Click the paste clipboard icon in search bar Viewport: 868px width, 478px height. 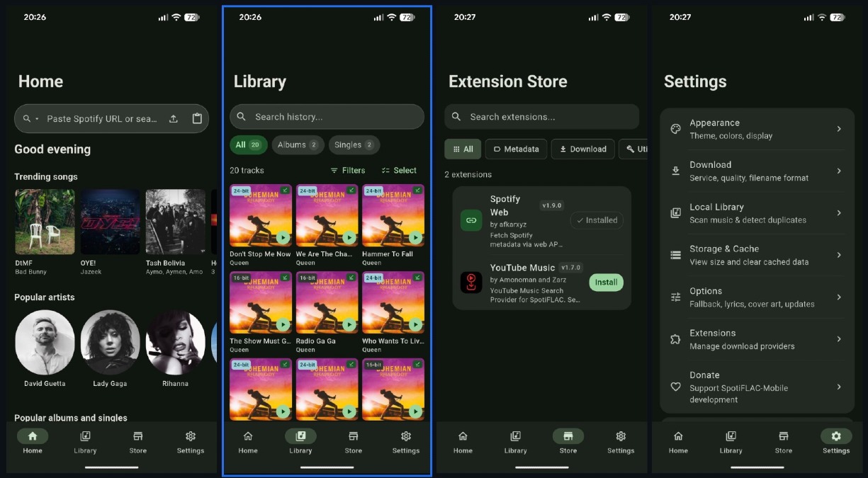coord(198,119)
